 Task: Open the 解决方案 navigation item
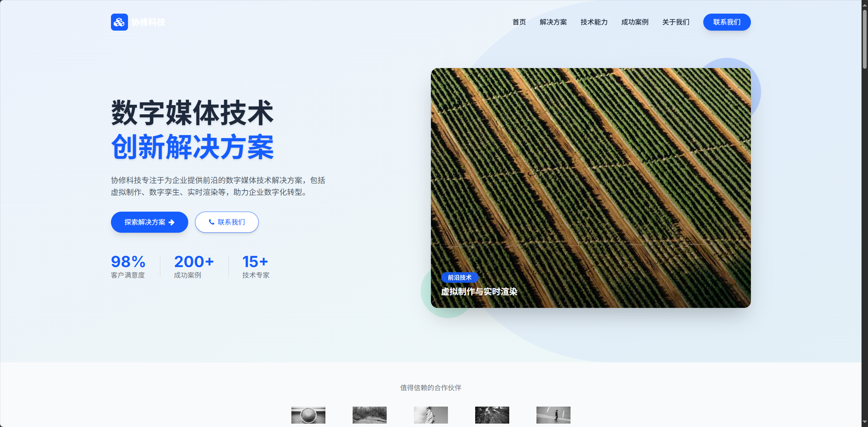[x=553, y=22]
